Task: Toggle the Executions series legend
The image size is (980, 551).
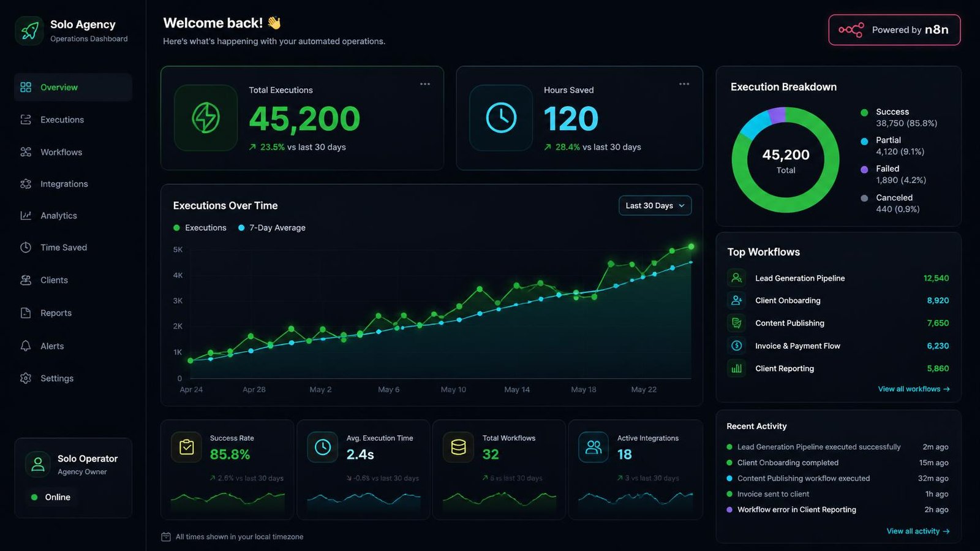Action: 200,228
